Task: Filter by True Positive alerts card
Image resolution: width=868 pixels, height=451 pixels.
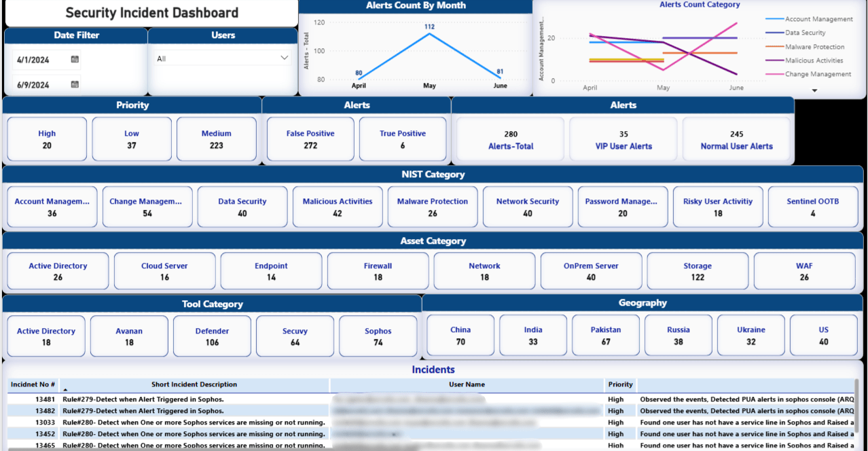Action: tap(402, 139)
